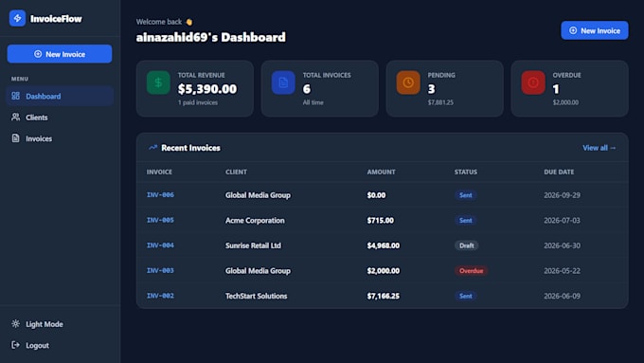This screenshot has width=644, height=363.
Task: Click the Acme Corporation client name
Action: click(x=255, y=220)
